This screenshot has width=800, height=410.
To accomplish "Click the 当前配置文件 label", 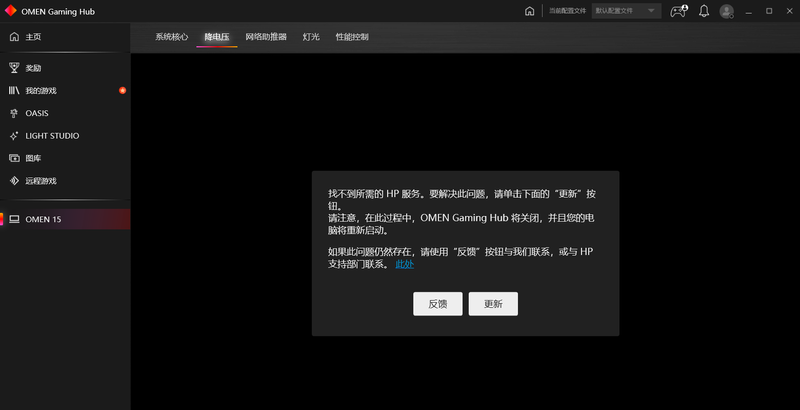I will (x=567, y=11).
